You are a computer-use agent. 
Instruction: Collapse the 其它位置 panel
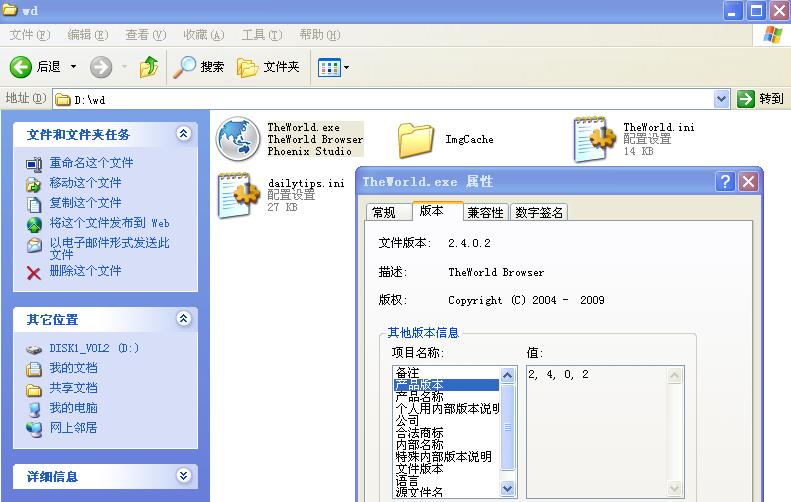184,319
